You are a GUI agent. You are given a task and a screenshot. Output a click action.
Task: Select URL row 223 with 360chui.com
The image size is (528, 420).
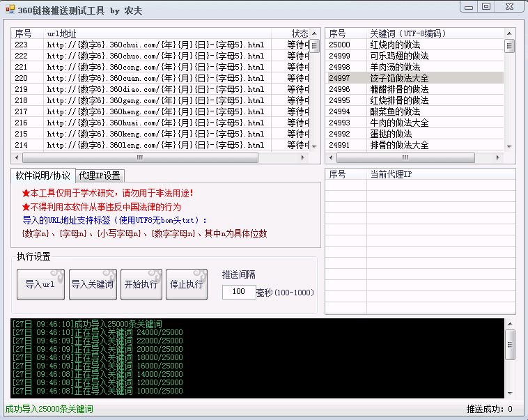click(x=160, y=45)
